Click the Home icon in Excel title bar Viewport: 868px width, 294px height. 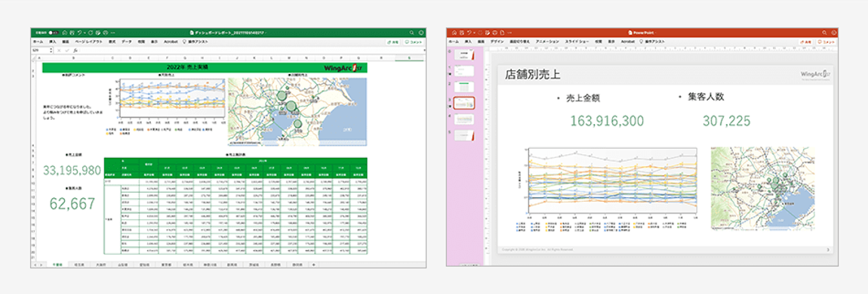[x=65, y=32]
